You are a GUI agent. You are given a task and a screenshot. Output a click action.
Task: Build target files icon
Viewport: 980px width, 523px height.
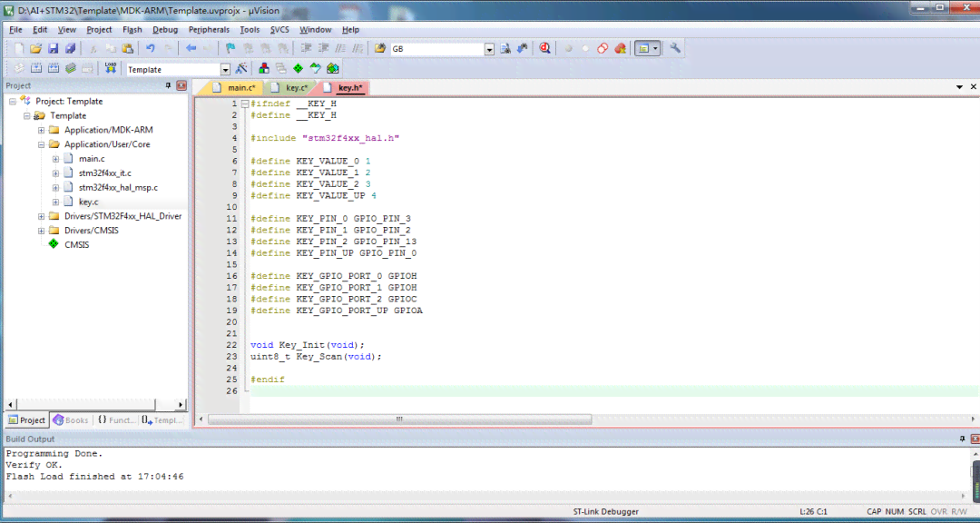[x=36, y=69]
